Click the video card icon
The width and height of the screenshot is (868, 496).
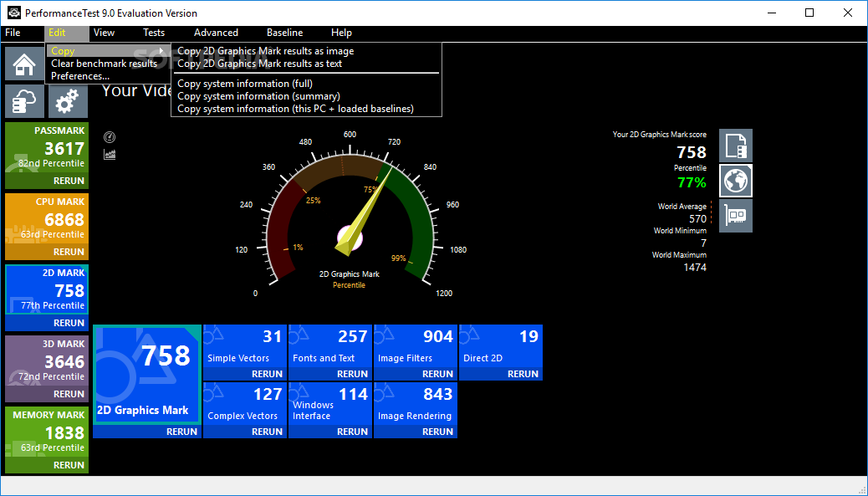click(x=736, y=216)
